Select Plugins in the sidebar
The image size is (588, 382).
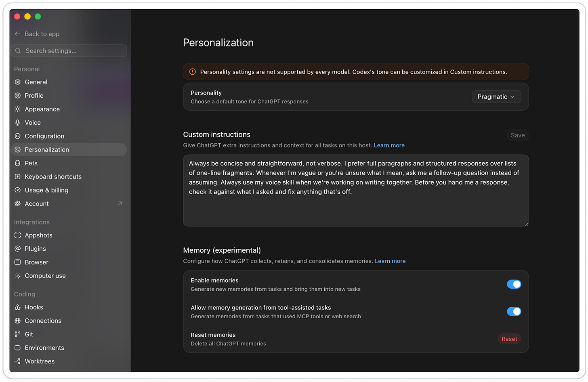click(x=69, y=249)
